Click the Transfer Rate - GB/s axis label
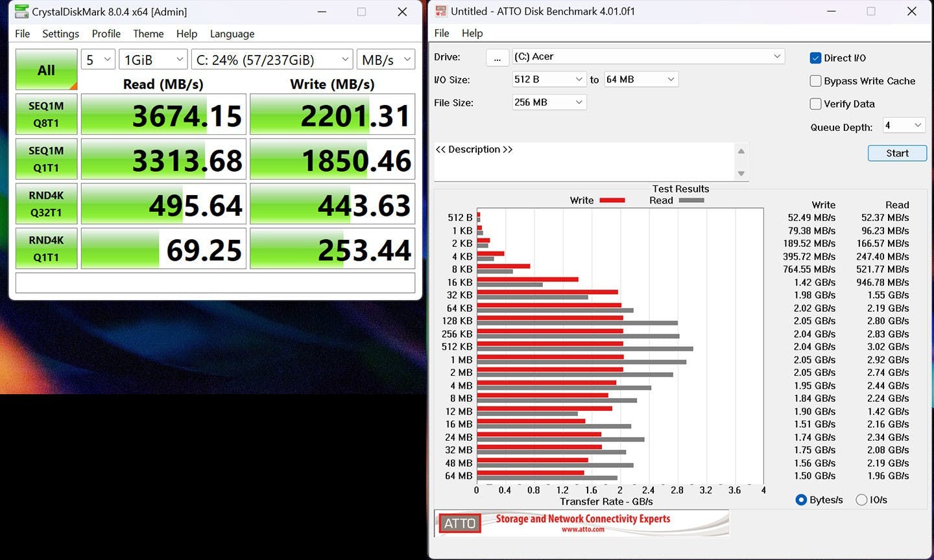 click(606, 502)
